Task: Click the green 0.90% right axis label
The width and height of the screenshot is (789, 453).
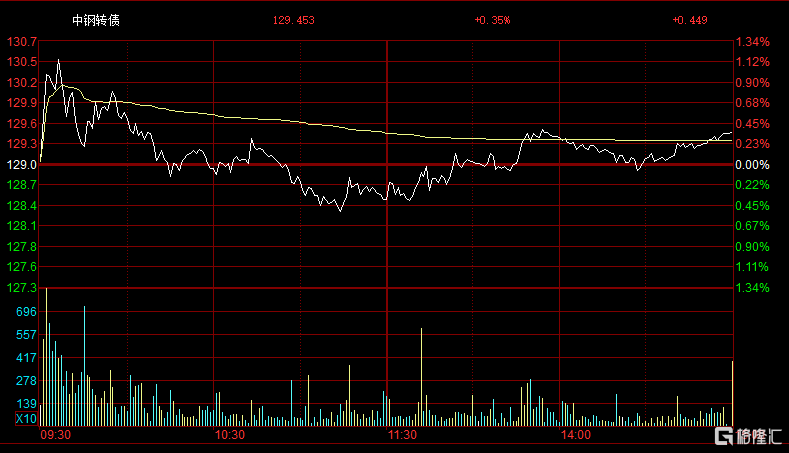Action: [753, 247]
